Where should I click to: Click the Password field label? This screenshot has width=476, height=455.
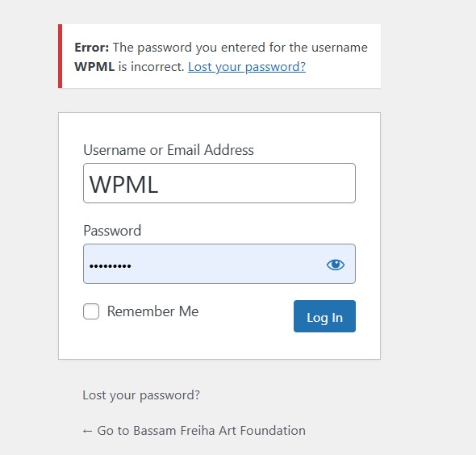point(112,231)
